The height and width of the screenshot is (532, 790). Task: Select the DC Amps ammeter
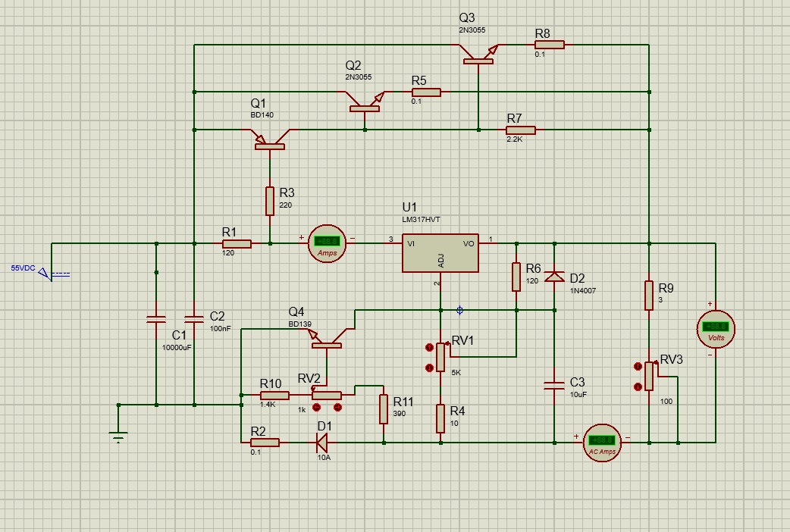(326, 244)
